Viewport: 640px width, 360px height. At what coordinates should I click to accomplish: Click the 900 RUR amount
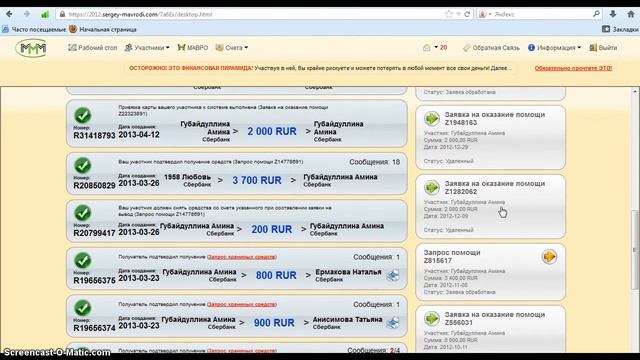[x=274, y=323]
